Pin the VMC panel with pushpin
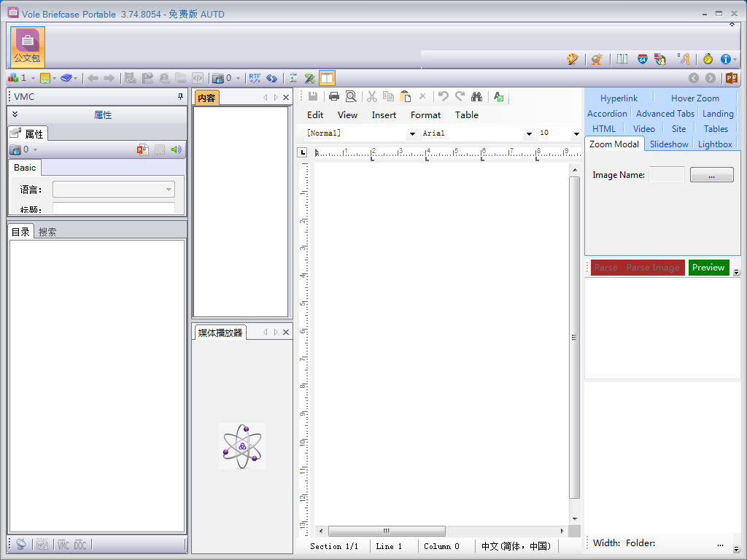747x560 pixels. point(180,97)
